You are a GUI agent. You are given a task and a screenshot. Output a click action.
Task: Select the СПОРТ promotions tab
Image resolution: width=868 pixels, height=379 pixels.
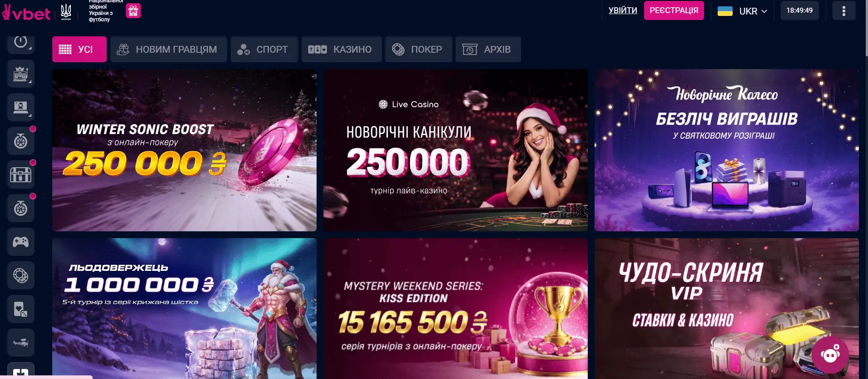(x=264, y=49)
